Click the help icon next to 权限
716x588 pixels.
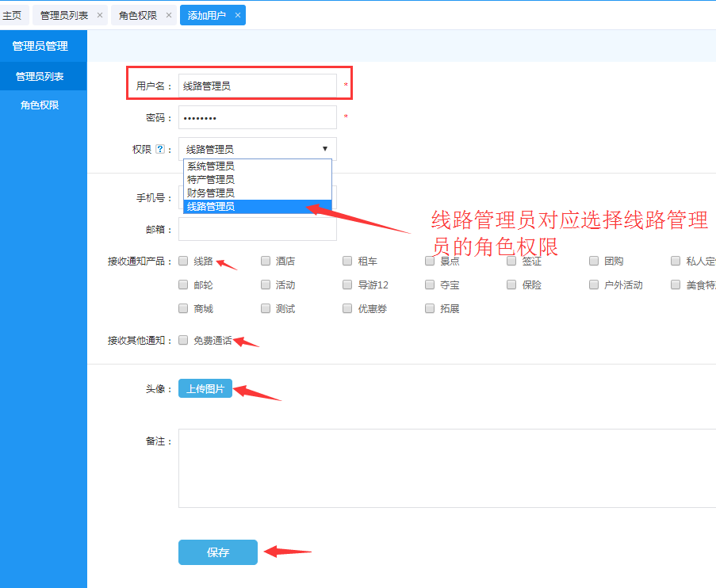tap(160, 149)
